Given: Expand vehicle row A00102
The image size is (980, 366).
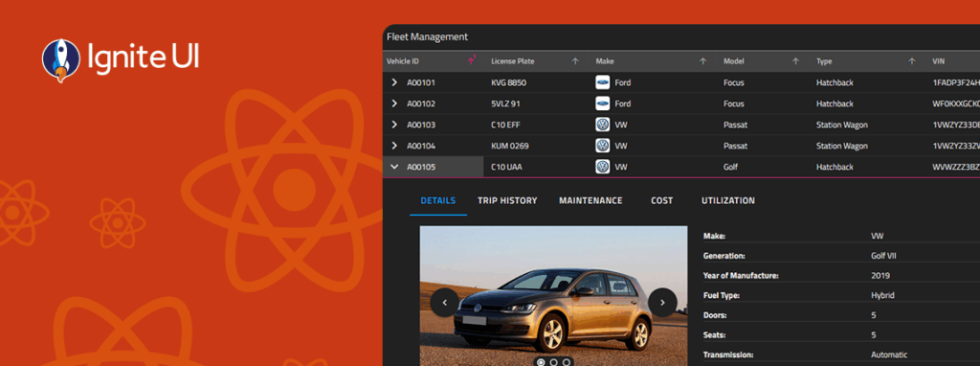Looking at the screenshot, I should [x=394, y=103].
